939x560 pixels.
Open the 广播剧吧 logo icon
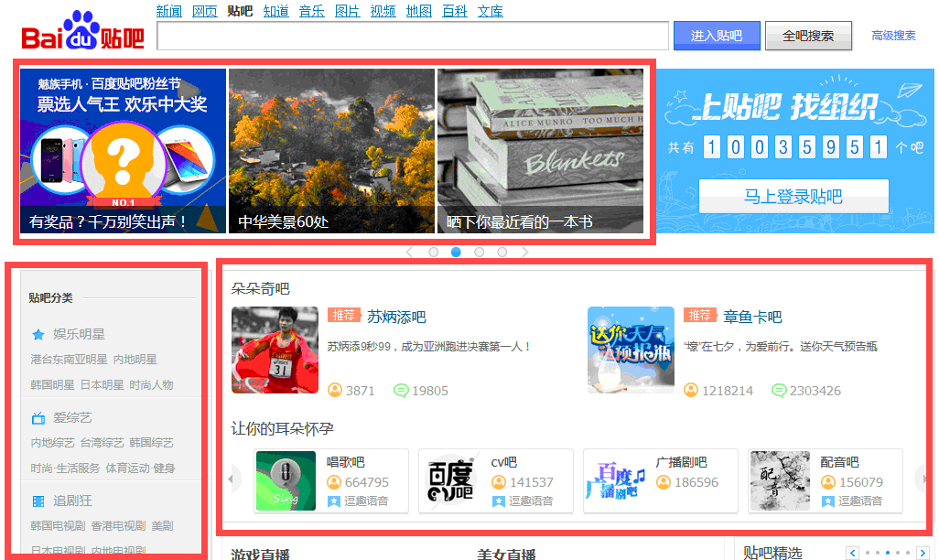615,481
